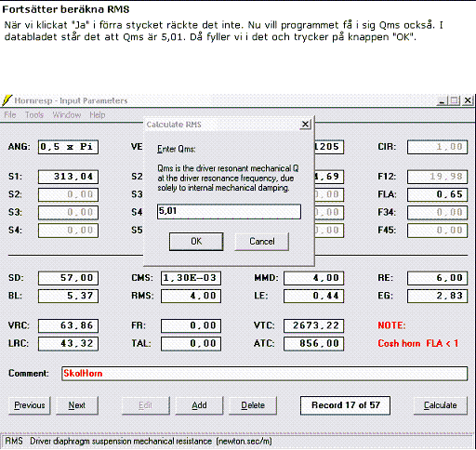Cancel the Calculate RMS dialog
The height and width of the screenshot is (450, 476).
[262, 242]
